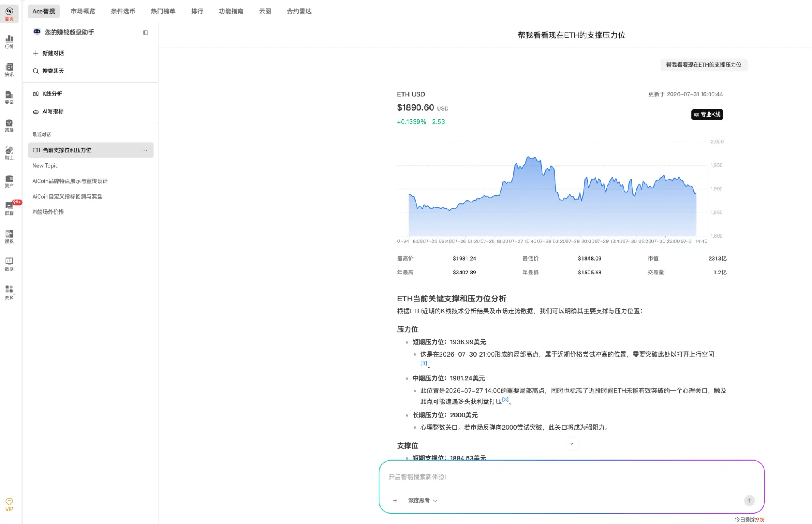Click the 短期压力位：1936.99美元 bullet

[x=449, y=342]
